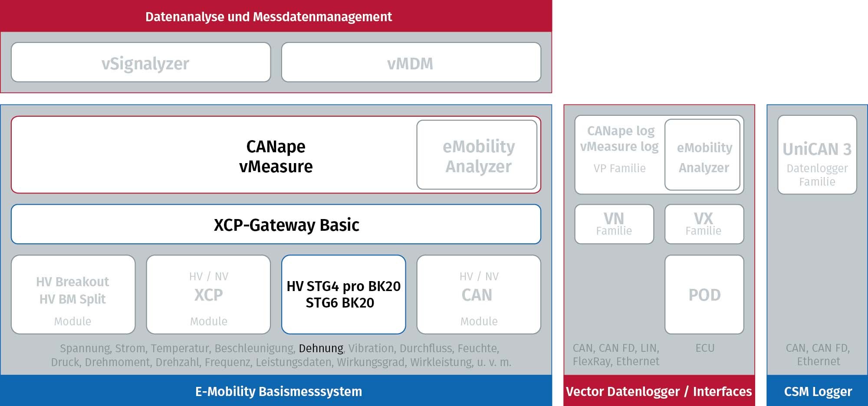Click HV STG4 pro BK20 box
Screen dimensions: 868x406
[x=344, y=295]
